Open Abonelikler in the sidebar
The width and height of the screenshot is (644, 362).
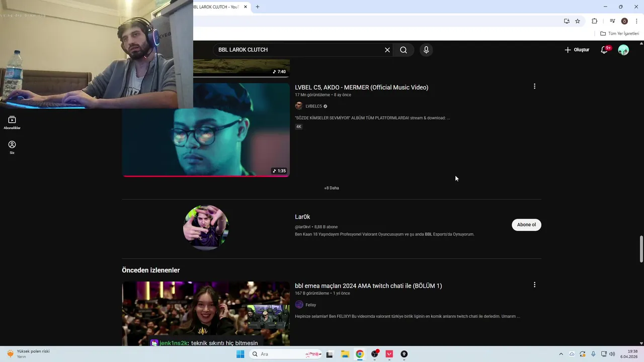pyautogui.click(x=12, y=123)
